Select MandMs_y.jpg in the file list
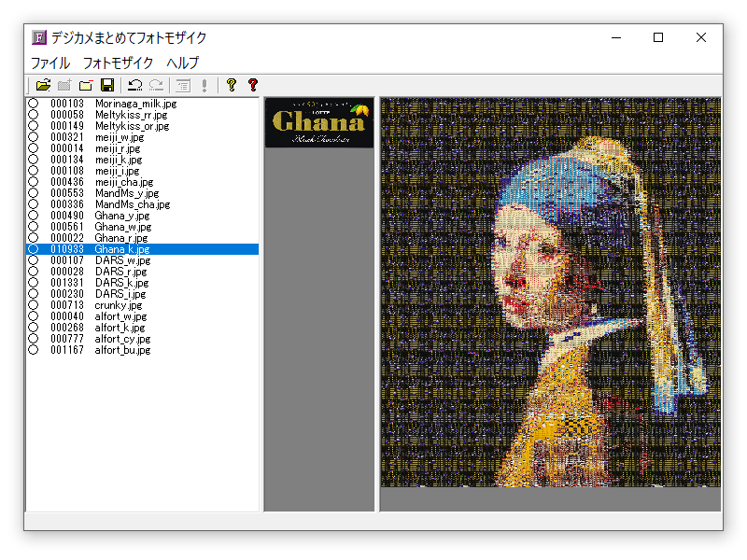 pyautogui.click(x=127, y=193)
